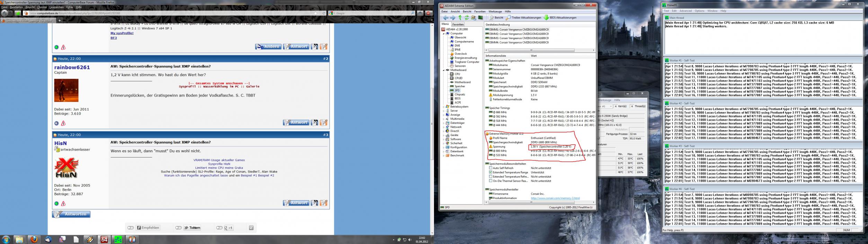The image size is (868, 244).
Task: Open BIOS Aktualisierungen in AIDA64
Action: (x=560, y=18)
